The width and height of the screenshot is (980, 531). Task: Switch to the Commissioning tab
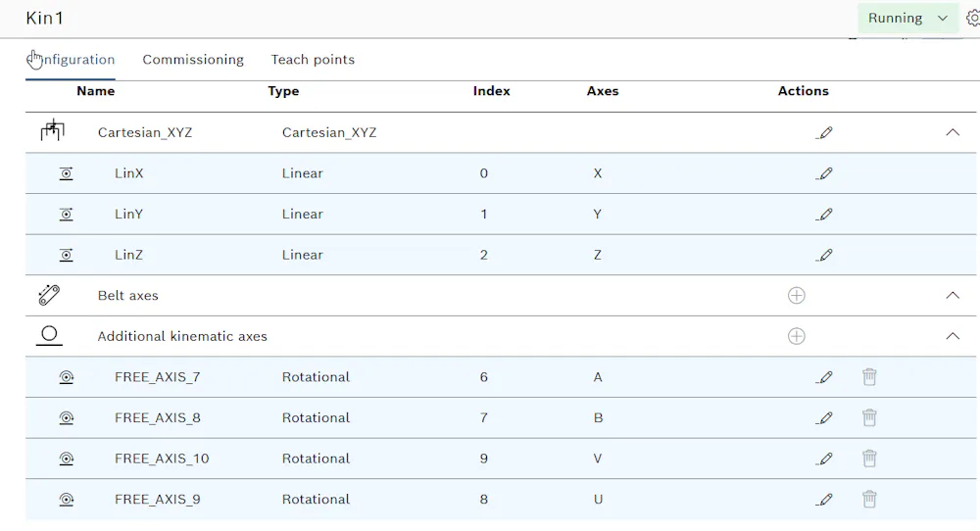tap(193, 60)
